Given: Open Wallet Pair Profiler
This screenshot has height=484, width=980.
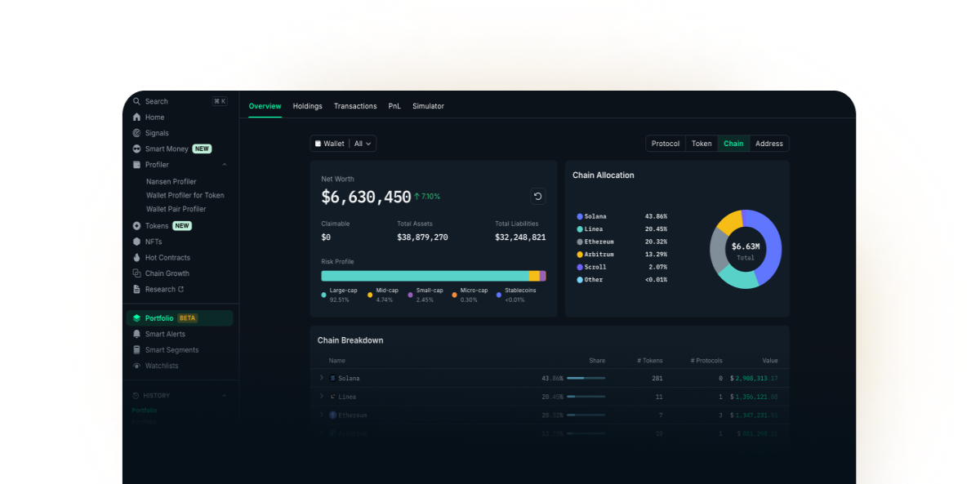Looking at the screenshot, I should 176,209.
